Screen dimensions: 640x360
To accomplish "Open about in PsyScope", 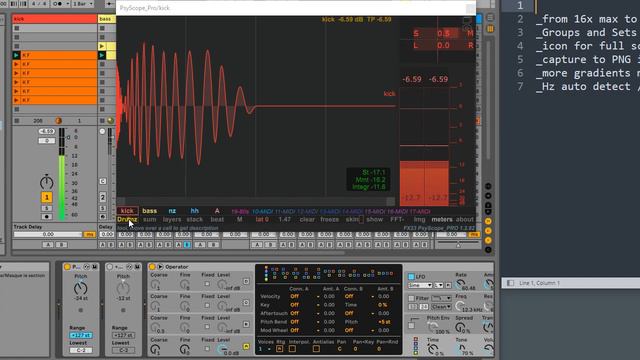I will (464, 220).
